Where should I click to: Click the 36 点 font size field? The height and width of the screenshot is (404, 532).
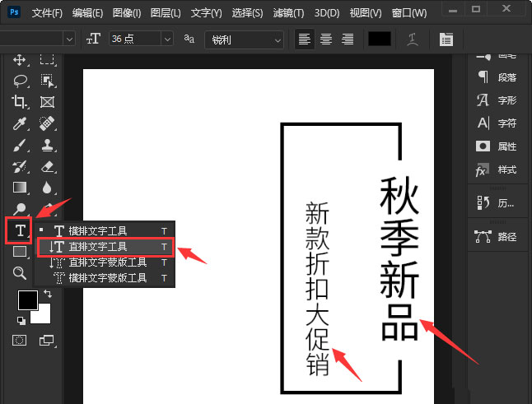point(135,39)
